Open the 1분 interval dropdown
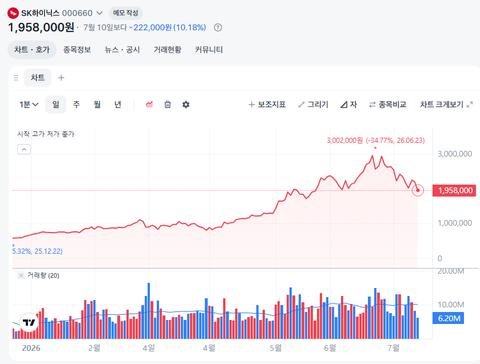 [x=29, y=105]
